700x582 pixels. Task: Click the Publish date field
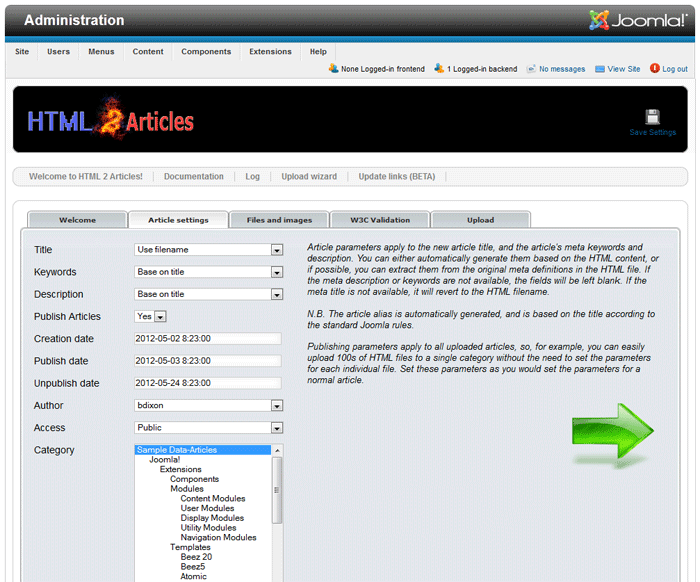pos(208,361)
